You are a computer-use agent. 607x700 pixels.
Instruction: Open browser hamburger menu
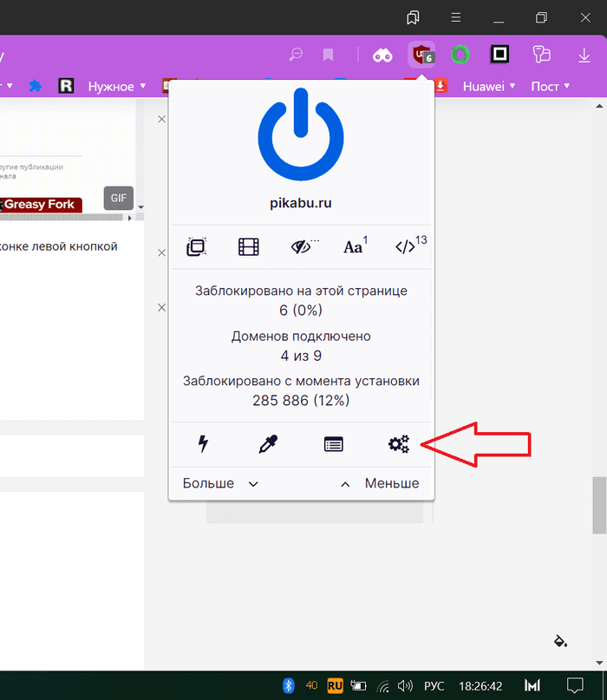pos(456,17)
